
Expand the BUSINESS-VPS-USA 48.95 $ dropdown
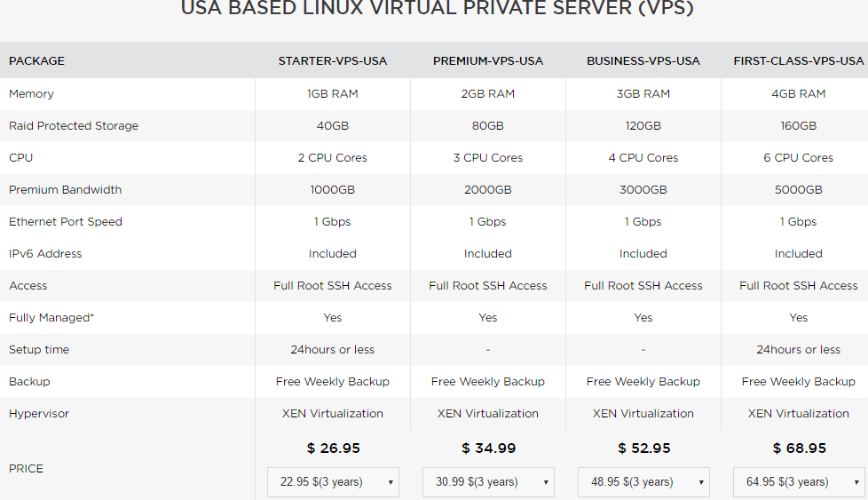(x=643, y=482)
